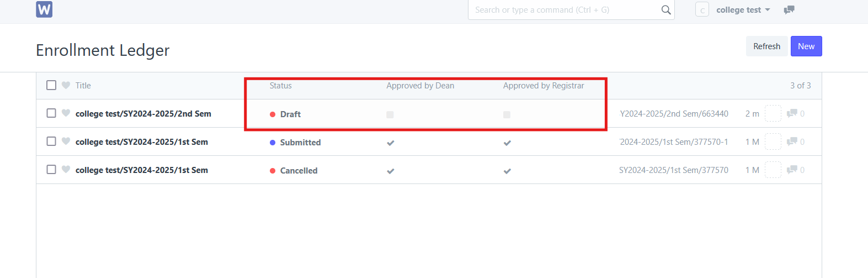868x278 pixels.
Task: Open comments icon on Draft row
Action: coord(792,113)
